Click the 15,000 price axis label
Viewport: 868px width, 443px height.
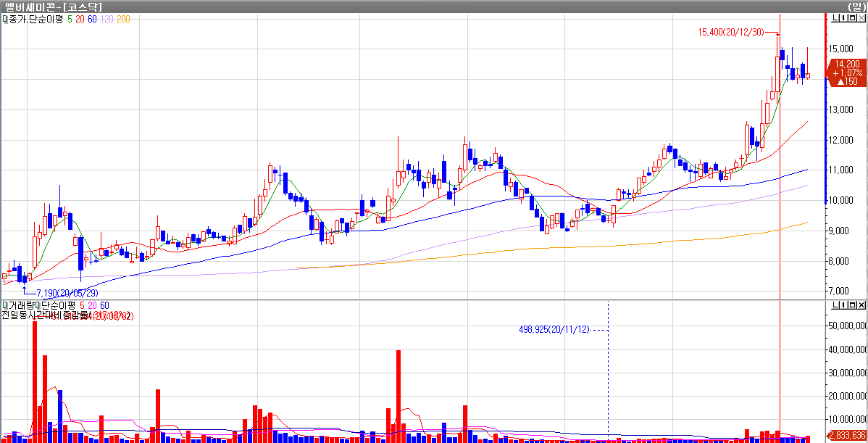click(841, 49)
